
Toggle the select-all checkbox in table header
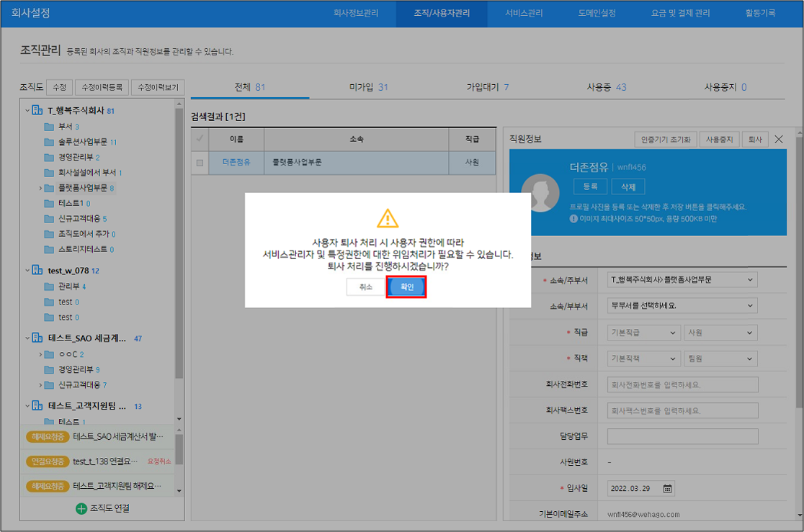pyautogui.click(x=200, y=138)
